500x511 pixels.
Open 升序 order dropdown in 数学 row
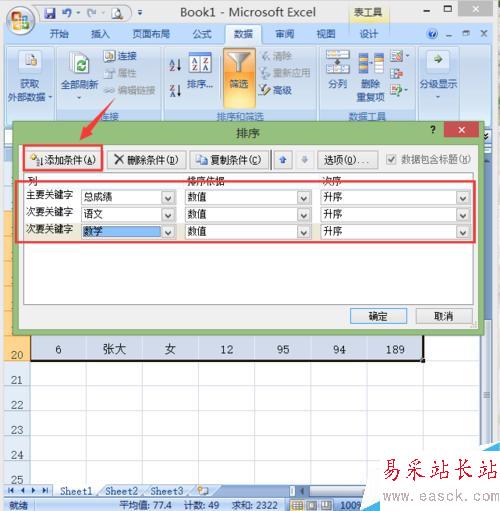point(463,232)
